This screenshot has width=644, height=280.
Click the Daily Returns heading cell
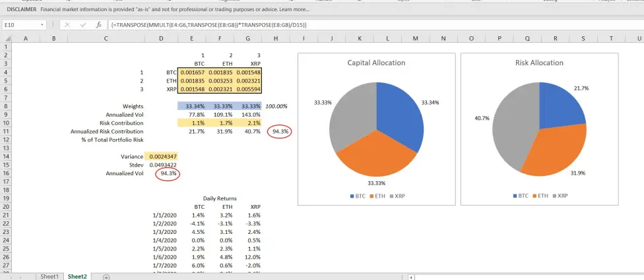219,198
